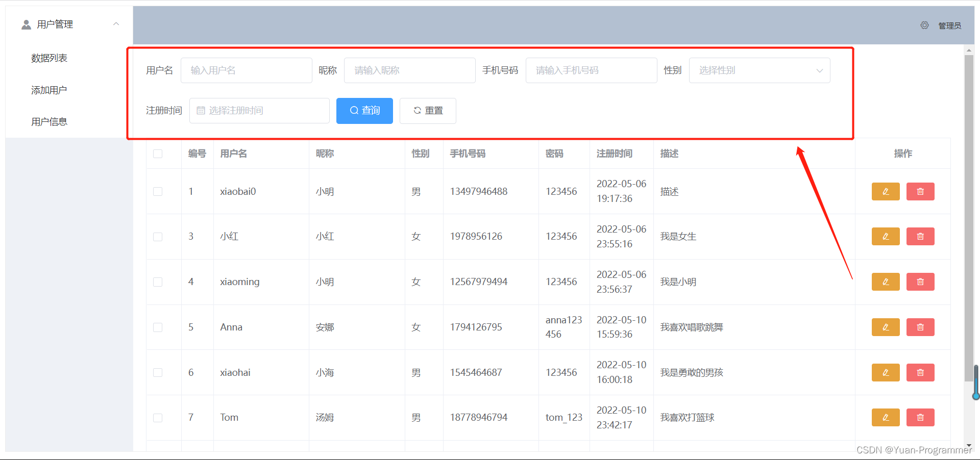
Task: Click the 编号 column header
Action: 197,154
